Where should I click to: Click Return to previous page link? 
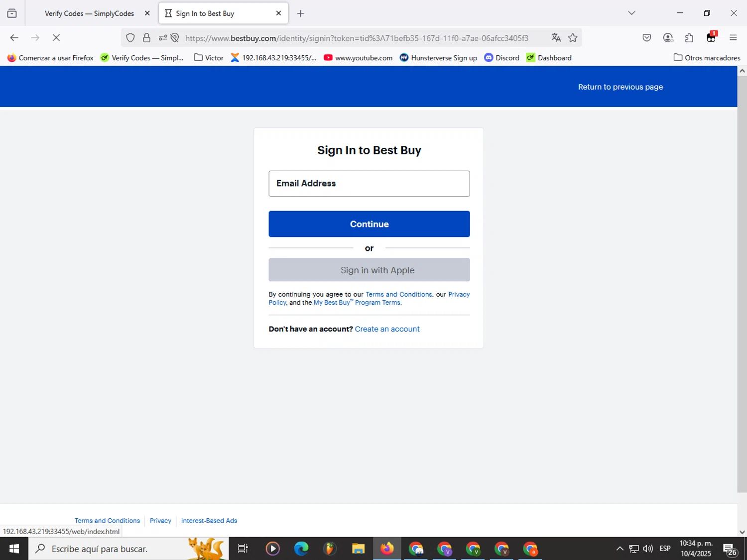[x=621, y=87]
